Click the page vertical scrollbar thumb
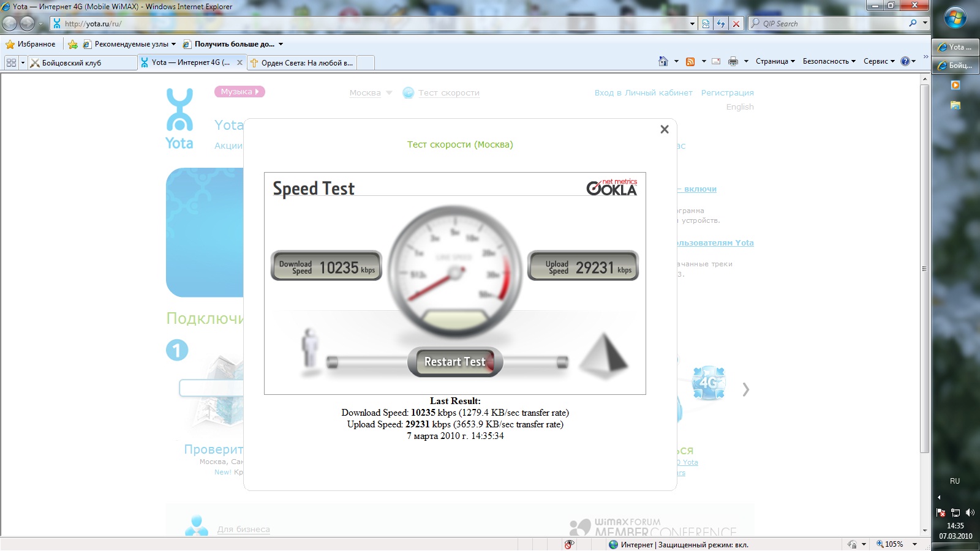The width and height of the screenshot is (980, 551). tap(924, 269)
